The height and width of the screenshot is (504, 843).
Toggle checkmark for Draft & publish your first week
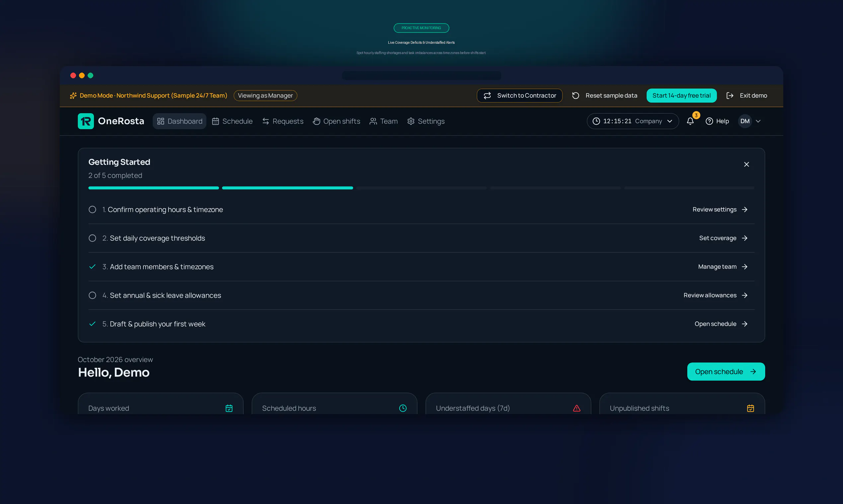tap(93, 324)
